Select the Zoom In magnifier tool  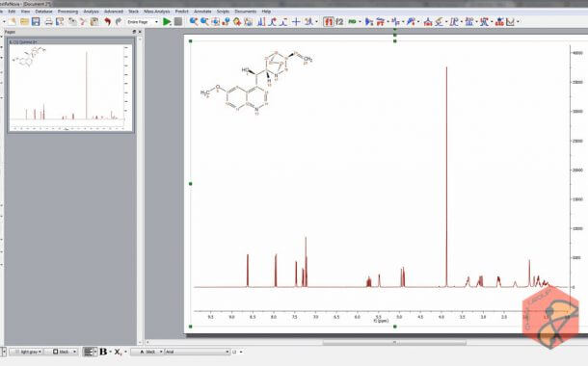[x=194, y=22]
